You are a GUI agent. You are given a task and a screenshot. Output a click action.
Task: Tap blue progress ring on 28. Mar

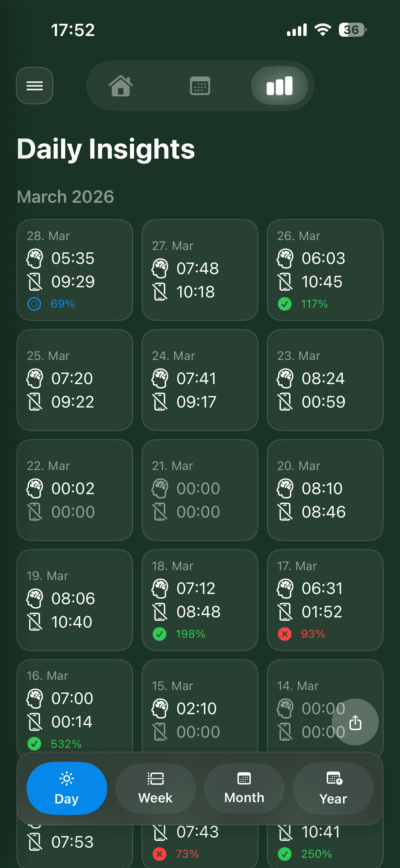pos(34,304)
